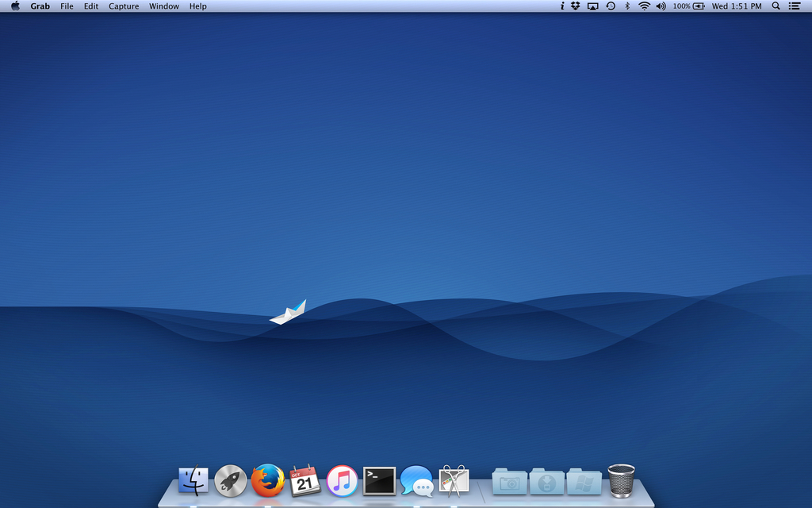Open Launchpad rocket icon in Dock

tap(231, 480)
